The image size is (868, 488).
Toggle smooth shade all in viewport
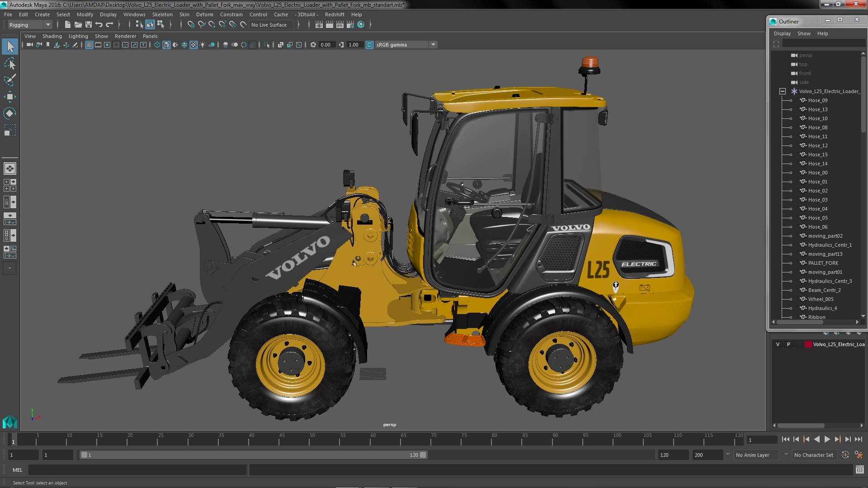(x=166, y=45)
